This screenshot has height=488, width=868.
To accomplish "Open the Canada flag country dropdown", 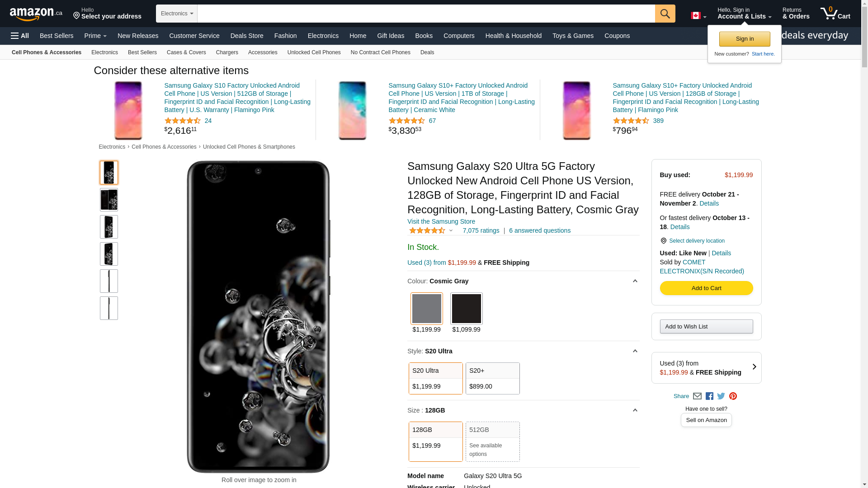I will pos(698,16).
